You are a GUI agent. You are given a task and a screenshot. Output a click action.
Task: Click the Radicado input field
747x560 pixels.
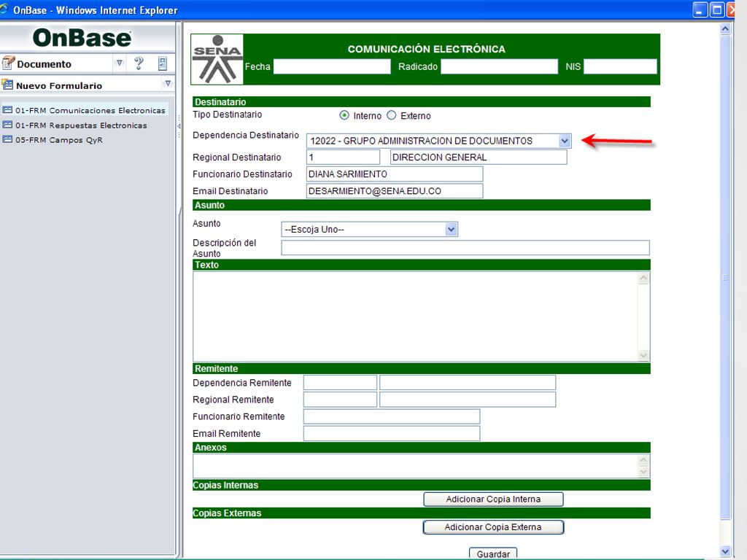pyautogui.click(x=499, y=66)
